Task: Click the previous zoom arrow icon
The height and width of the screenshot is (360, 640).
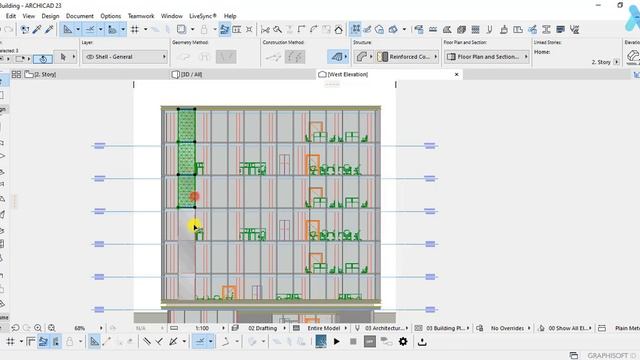Action: (16, 328)
